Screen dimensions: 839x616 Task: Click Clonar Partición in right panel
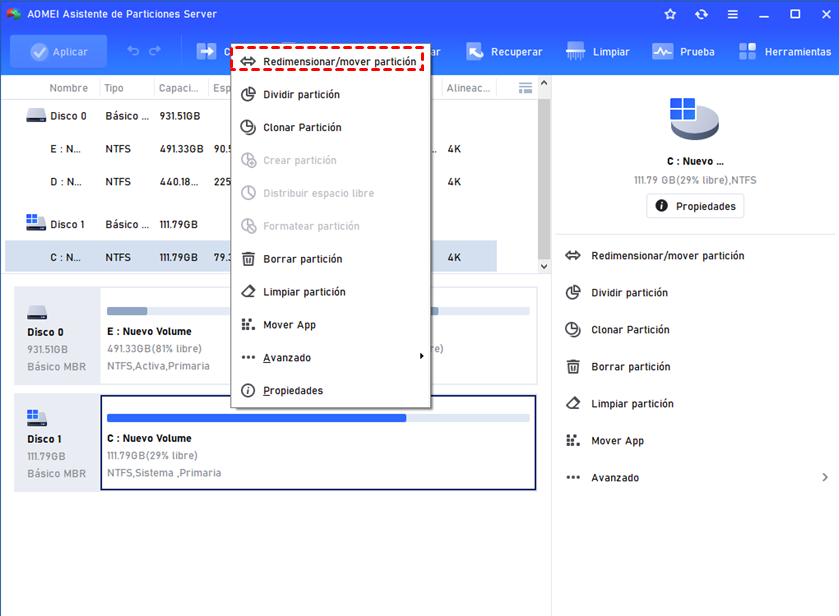coord(630,330)
